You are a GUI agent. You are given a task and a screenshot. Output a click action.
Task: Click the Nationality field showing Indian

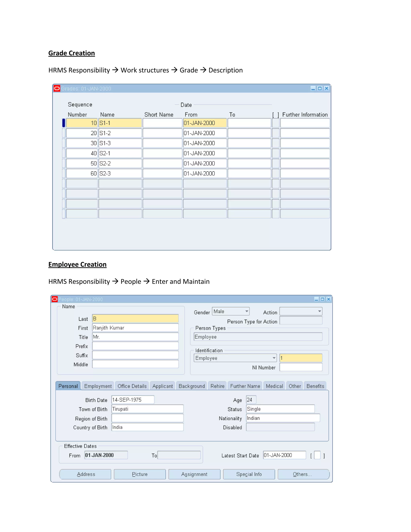(283, 418)
